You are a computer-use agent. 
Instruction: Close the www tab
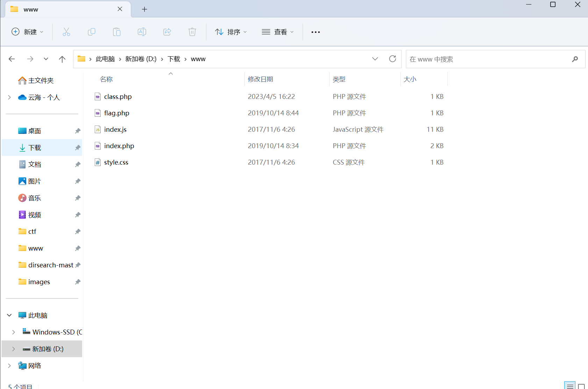[120, 9]
